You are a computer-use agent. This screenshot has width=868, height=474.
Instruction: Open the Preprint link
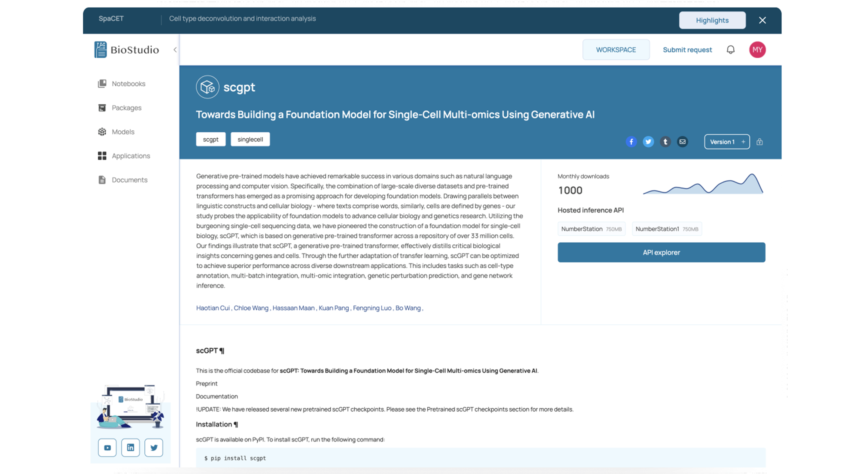tap(207, 383)
